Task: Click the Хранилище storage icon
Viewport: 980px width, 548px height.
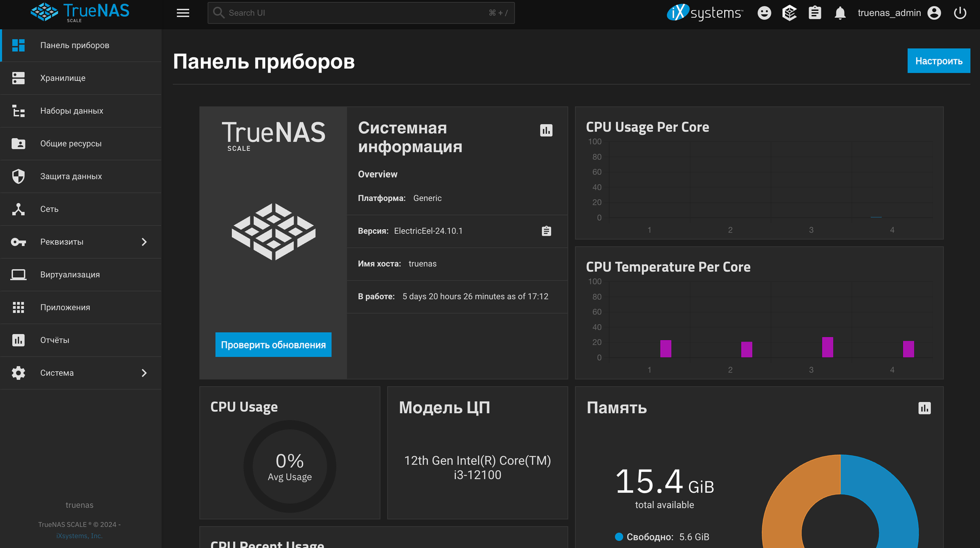Action: click(x=18, y=78)
